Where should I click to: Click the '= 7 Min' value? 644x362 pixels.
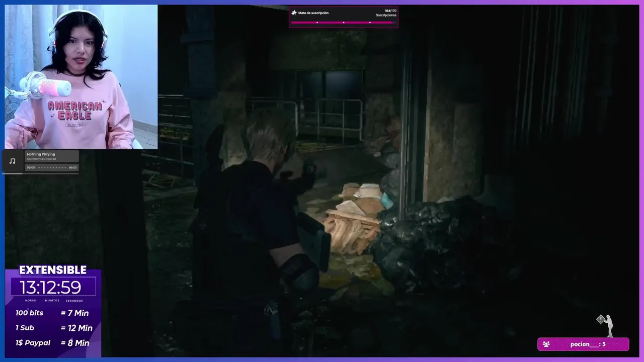tap(74, 313)
